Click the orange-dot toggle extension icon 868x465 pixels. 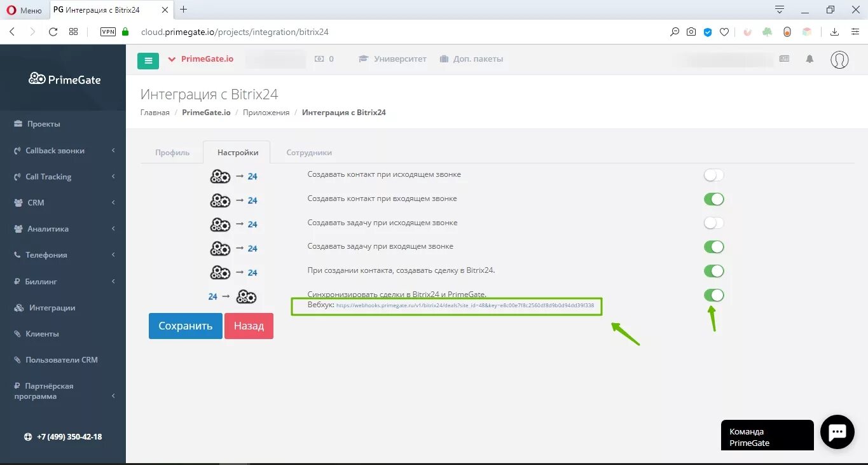(x=787, y=32)
